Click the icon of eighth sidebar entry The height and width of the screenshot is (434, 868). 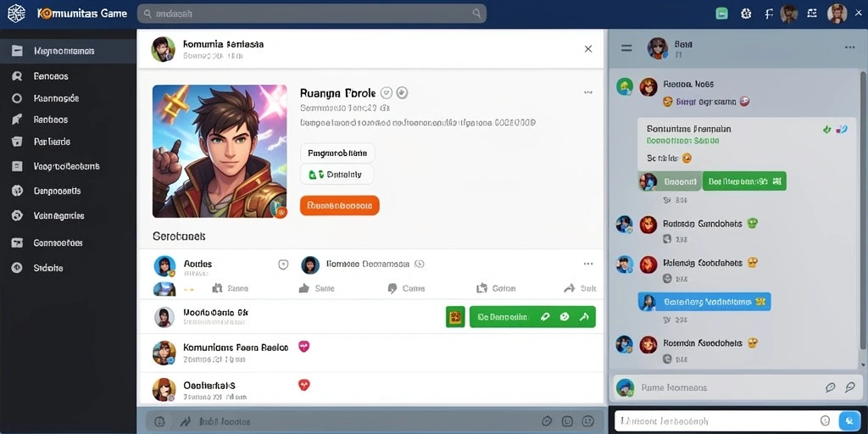17,216
